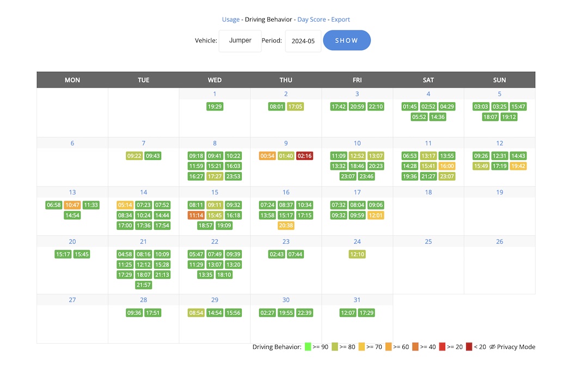Open the yellow 20:38 trip on May 16
Screen dimensions: 588x370
point(286,226)
